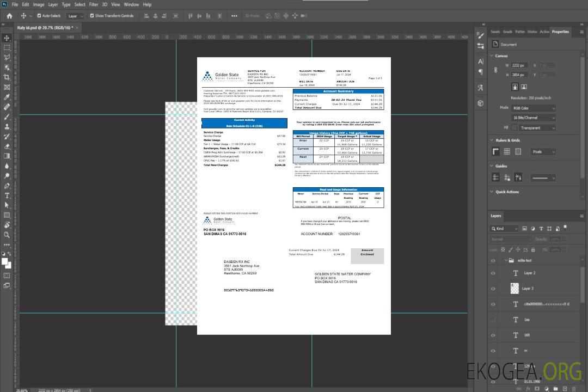Click the foreground color swatch

(x=5, y=262)
